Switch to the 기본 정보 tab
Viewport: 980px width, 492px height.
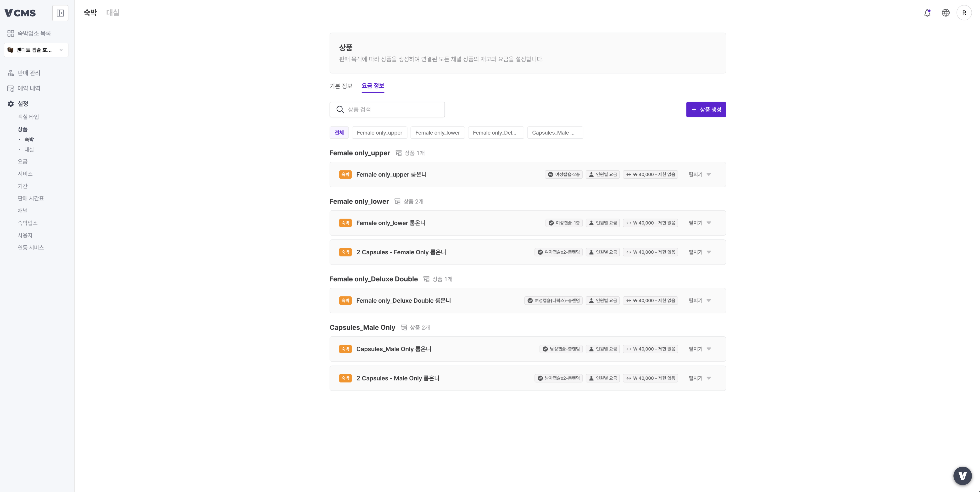(340, 86)
